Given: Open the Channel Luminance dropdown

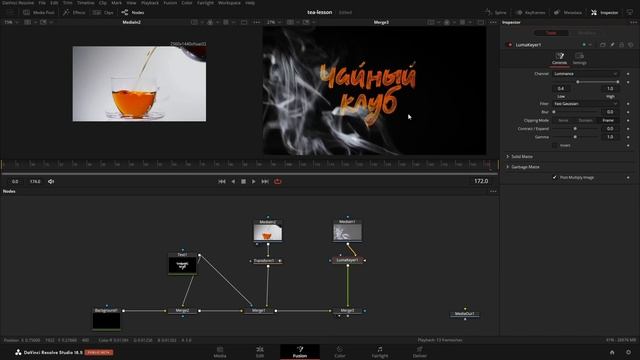Looking at the screenshot, I should point(586,74).
